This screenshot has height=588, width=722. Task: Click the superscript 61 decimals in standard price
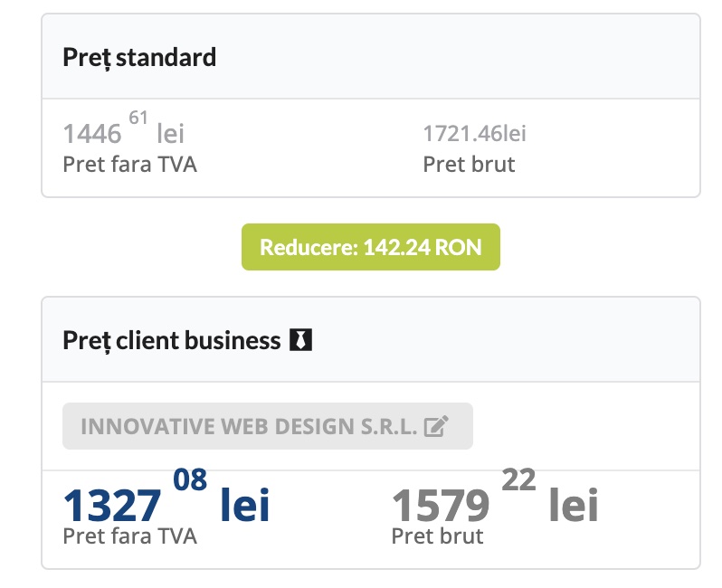[138, 118]
